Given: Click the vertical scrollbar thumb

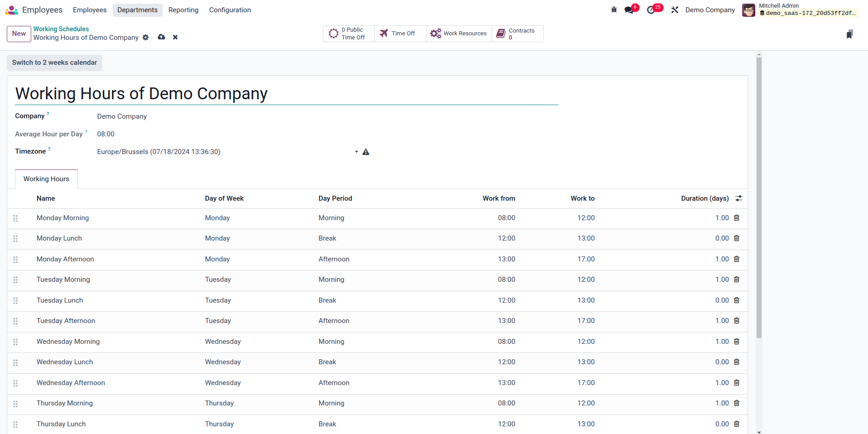Looking at the screenshot, I should [759, 197].
